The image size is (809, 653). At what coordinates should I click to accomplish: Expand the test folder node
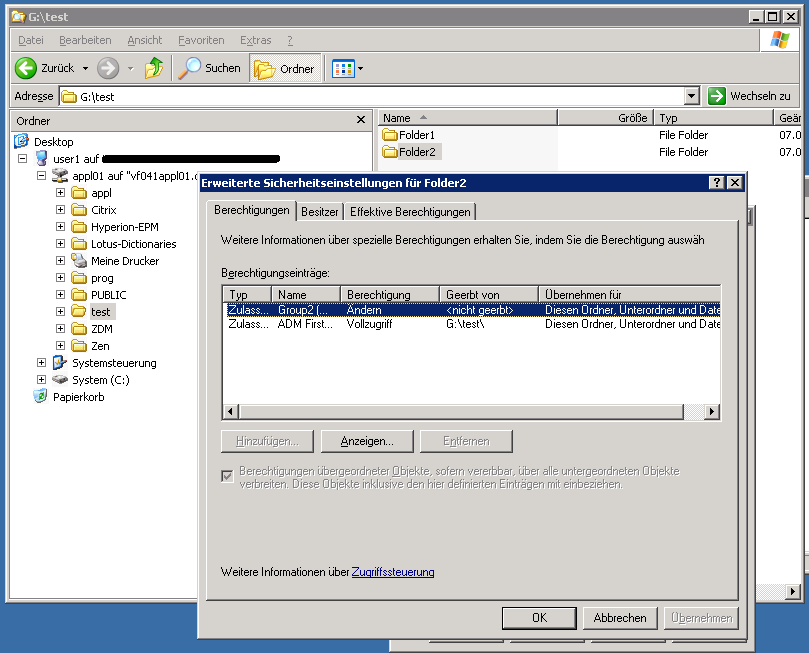tap(60, 312)
